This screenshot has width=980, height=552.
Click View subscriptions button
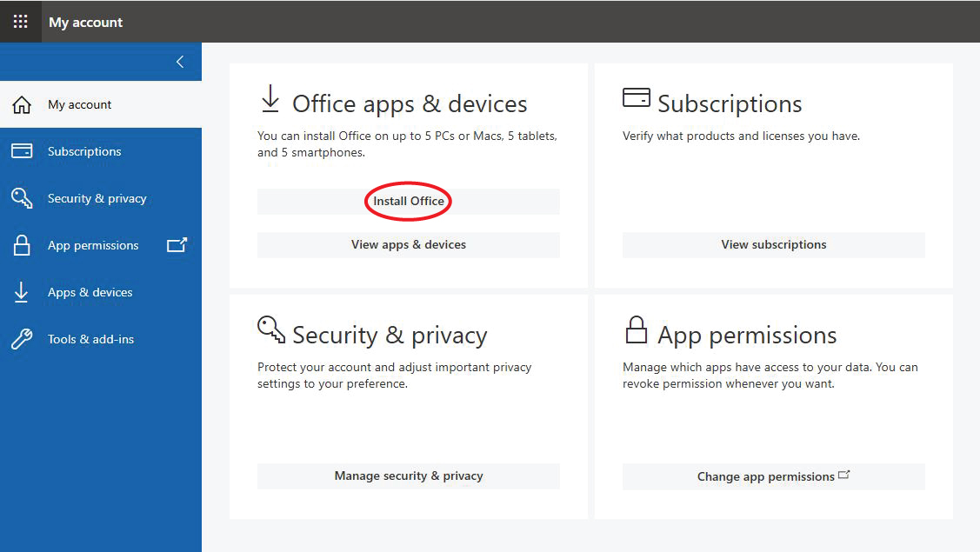pos(774,245)
